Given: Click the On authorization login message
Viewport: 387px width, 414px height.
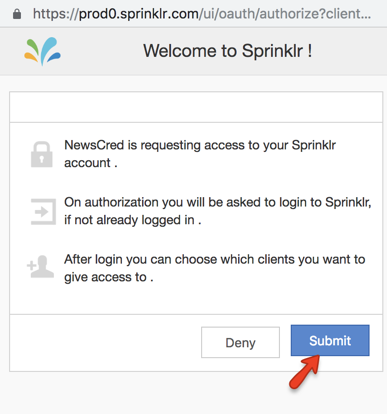Looking at the screenshot, I should pyautogui.click(x=218, y=211).
